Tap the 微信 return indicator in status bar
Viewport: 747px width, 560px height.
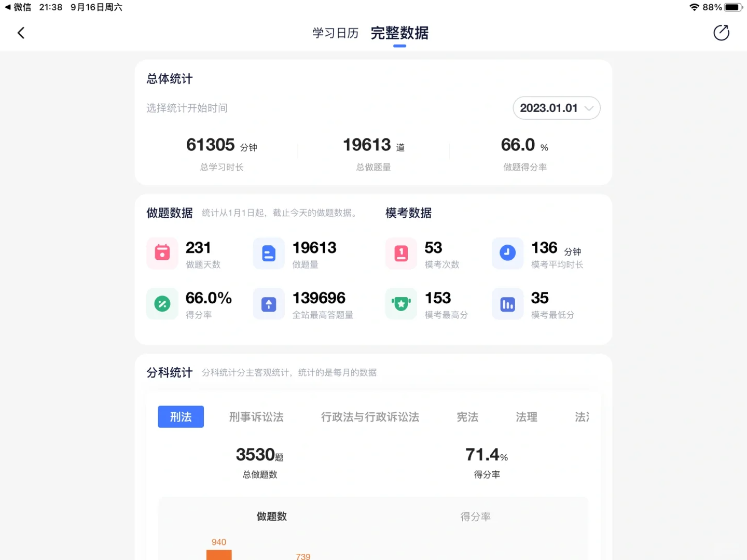tap(18, 7)
